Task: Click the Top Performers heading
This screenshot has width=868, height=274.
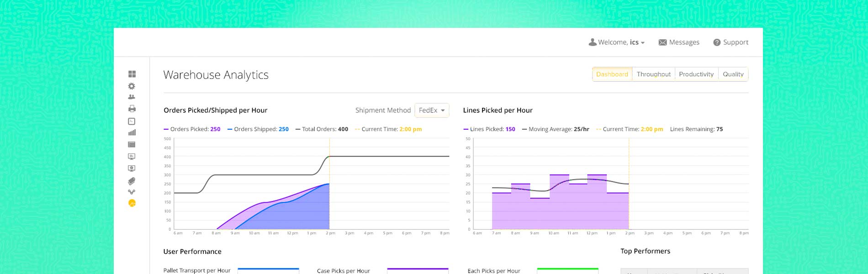Action: 645,251
